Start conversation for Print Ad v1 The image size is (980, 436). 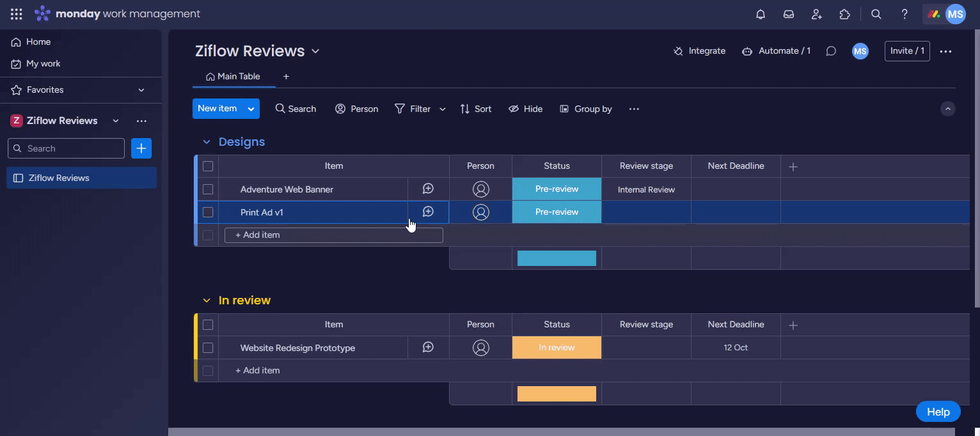428,212
